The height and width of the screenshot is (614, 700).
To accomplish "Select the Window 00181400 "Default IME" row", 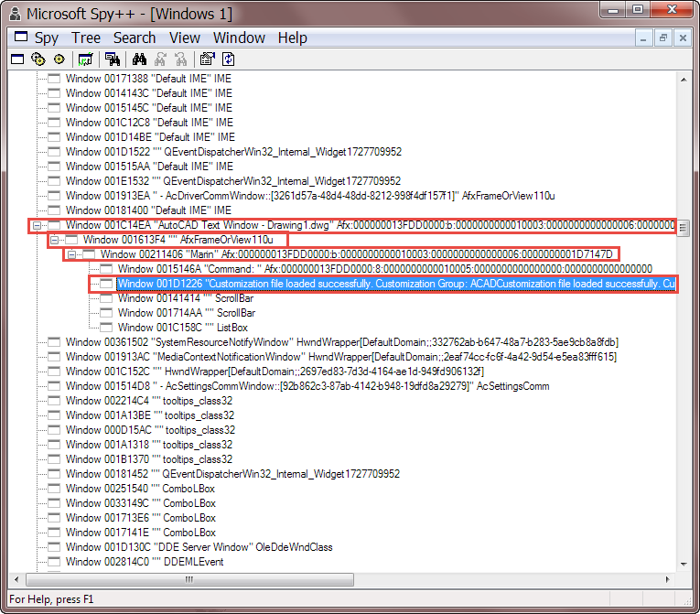I will pos(148,210).
